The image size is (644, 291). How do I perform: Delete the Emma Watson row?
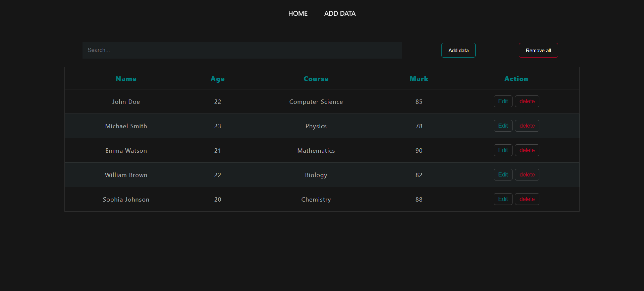527,150
